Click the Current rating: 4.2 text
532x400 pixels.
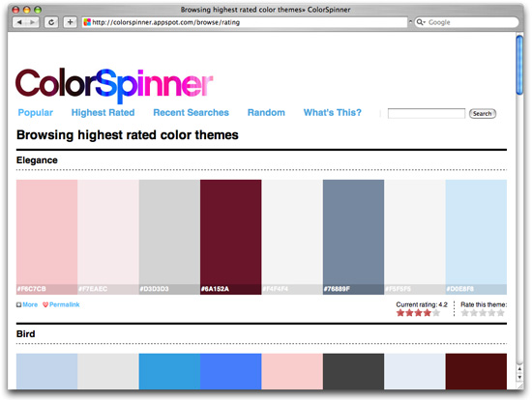pyautogui.click(x=422, y=304)
